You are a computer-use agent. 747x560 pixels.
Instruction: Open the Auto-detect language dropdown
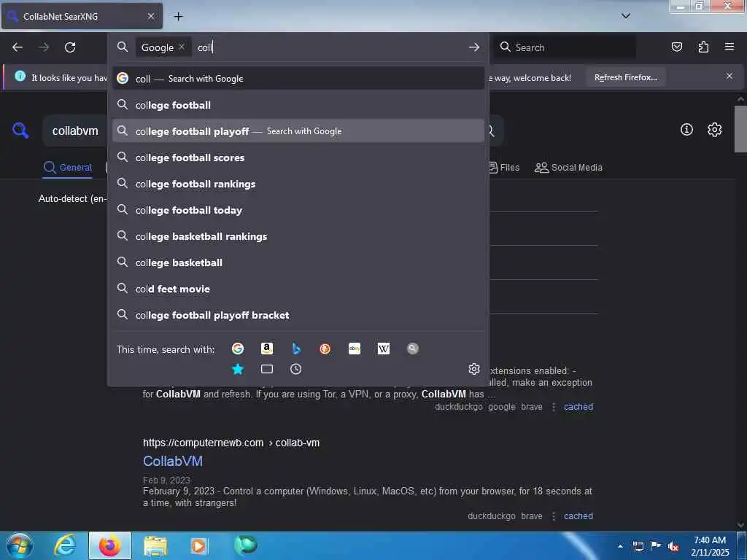(x=72, y=198)
